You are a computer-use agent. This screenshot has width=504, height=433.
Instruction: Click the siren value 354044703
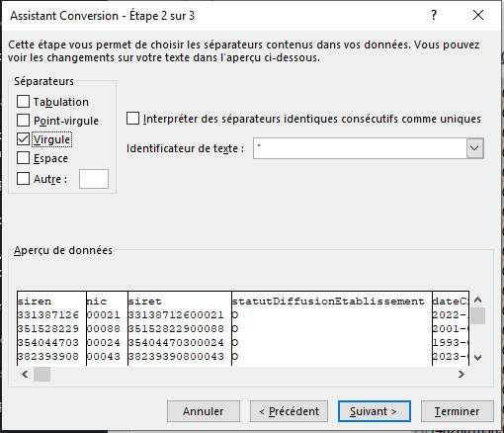(x=48, y=343)
